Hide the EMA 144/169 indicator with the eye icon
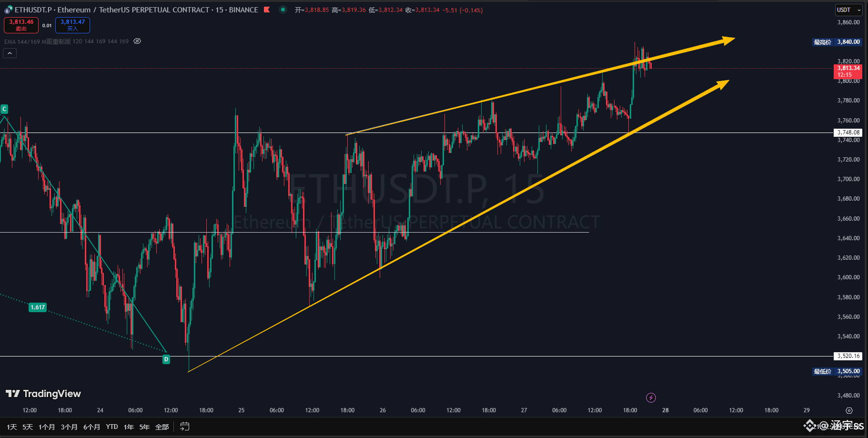Image resolution: width=868 pixels, height=438 pixels. click(137, 41)
